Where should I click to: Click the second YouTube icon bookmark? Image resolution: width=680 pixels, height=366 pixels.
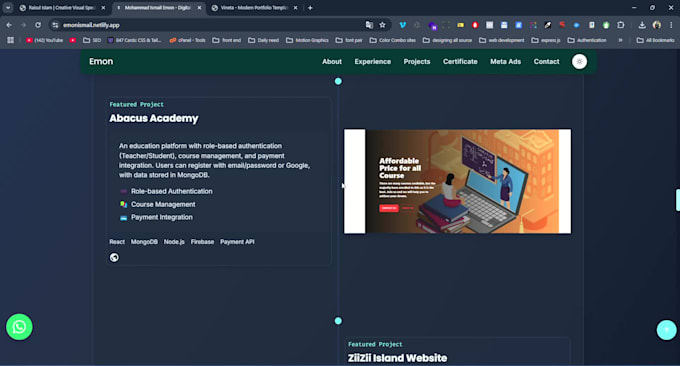(73, 40)
